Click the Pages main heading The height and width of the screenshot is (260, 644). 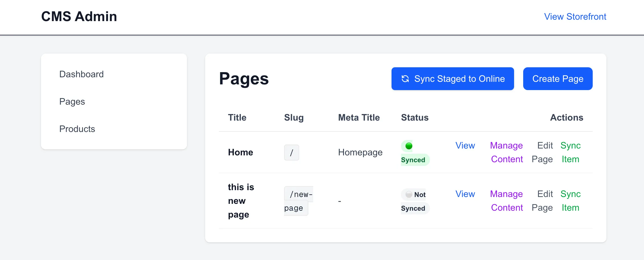tap(244, 79)
